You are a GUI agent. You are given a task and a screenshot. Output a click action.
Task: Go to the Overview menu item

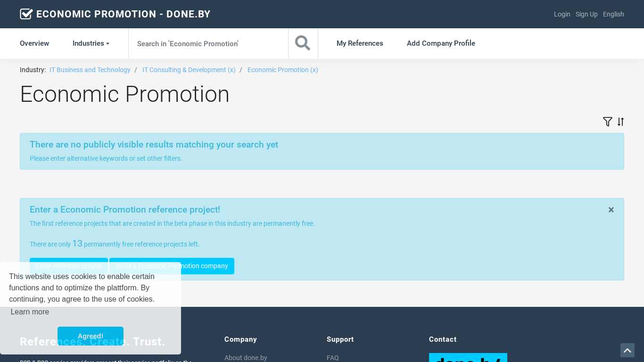click(x=34, y=43)
